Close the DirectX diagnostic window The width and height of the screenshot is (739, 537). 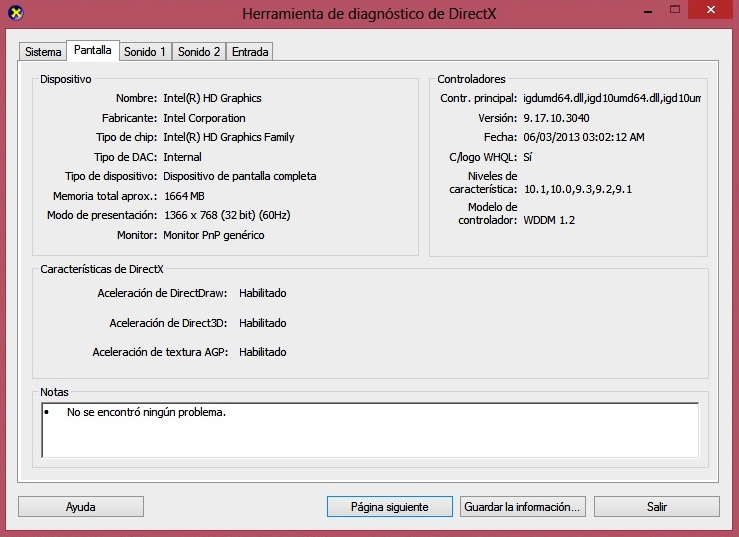pos(711,9)
